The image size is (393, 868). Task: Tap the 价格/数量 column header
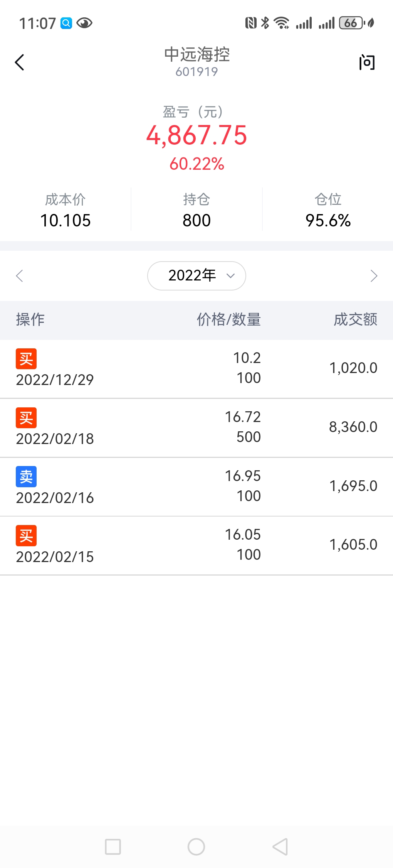tap(228, 319)
